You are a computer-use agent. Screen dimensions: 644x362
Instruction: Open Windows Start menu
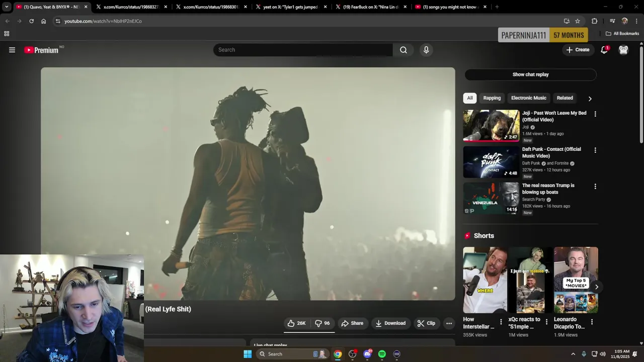click(248, 354)
